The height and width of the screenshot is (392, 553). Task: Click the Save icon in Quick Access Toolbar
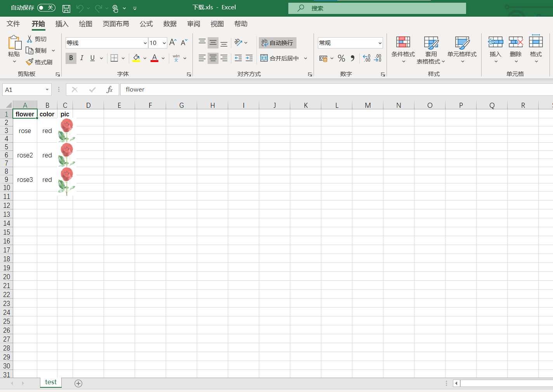click(x=66, y=8)
